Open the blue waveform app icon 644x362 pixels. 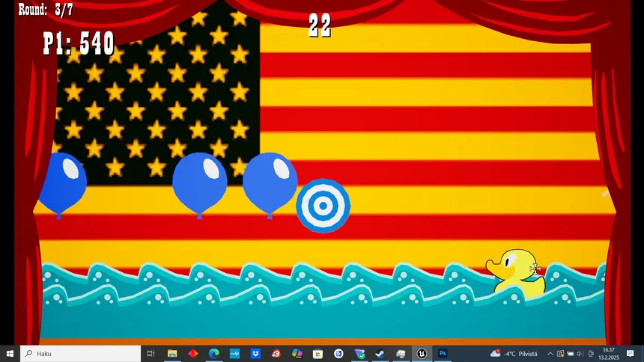234,353
